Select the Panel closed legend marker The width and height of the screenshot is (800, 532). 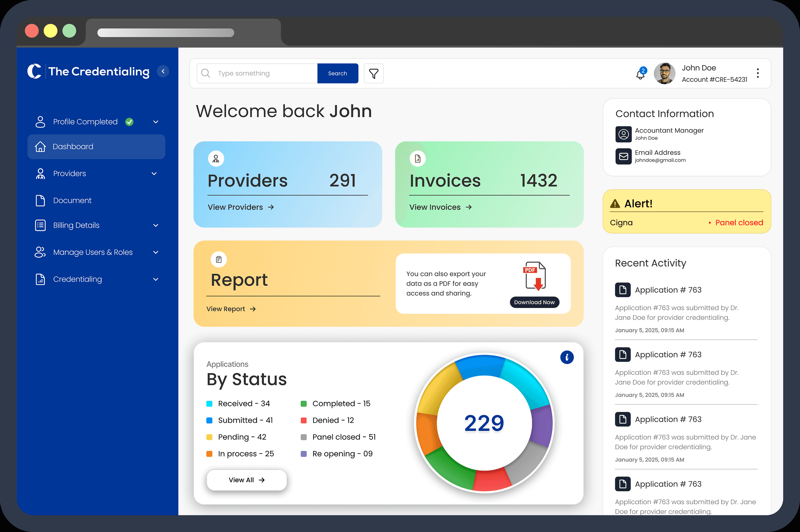304,437
